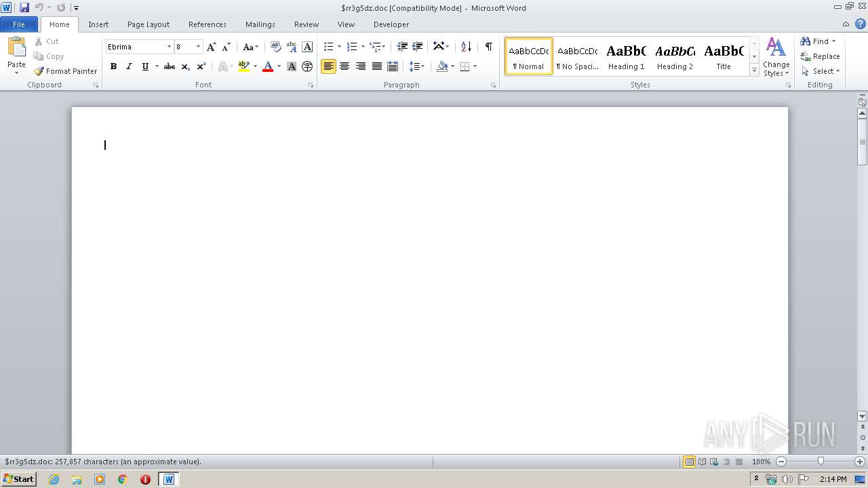Apply the Heading 1 style

[626, 56]
